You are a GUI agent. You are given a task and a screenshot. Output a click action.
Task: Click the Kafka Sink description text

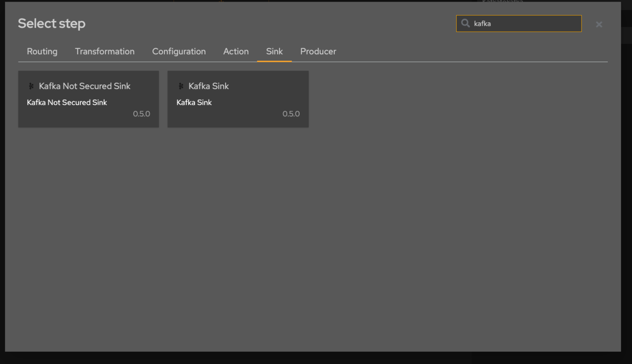coord(194,102)
